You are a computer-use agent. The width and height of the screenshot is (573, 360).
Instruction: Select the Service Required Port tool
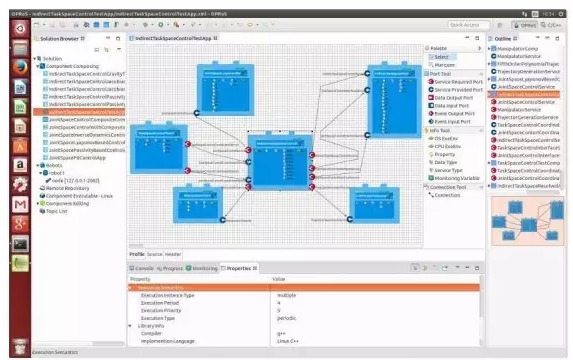pos(455,82)
